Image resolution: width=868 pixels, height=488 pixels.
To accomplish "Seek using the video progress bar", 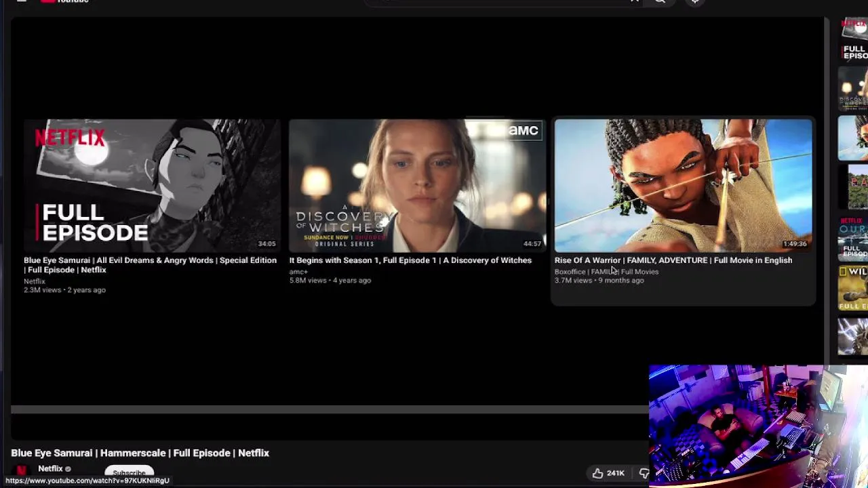I will [x=330, y=409].
